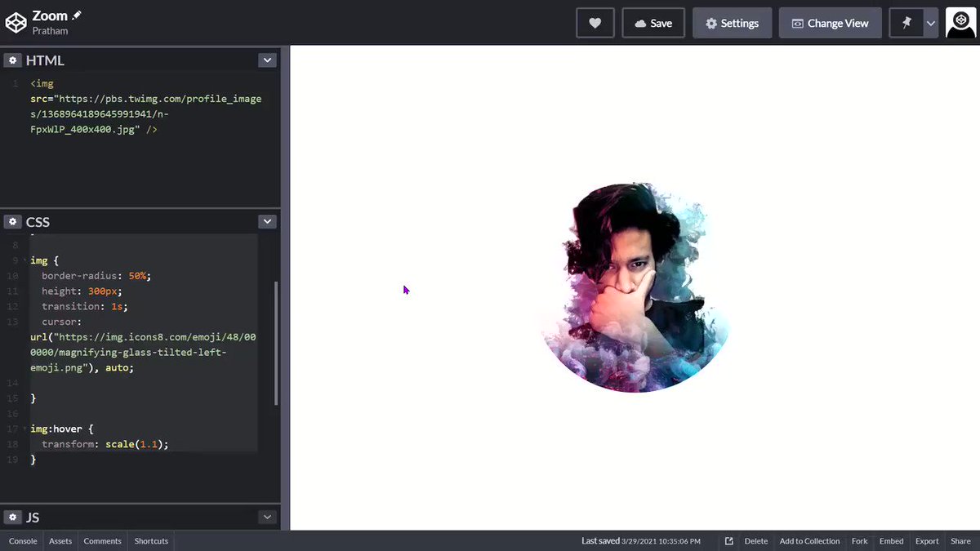
Task: Open the Comments panel
Action: (x=103, y=541)
